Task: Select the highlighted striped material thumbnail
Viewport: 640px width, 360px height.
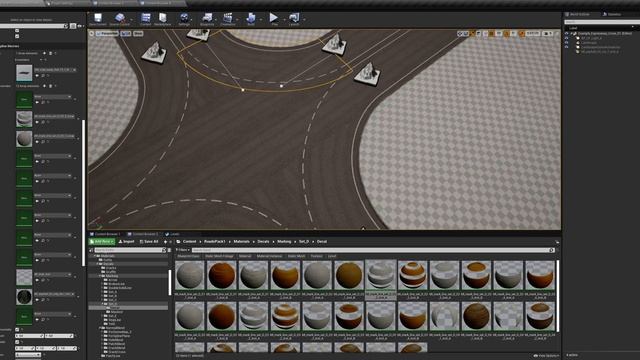Action: pyautogui.click(x=380, y=275)
